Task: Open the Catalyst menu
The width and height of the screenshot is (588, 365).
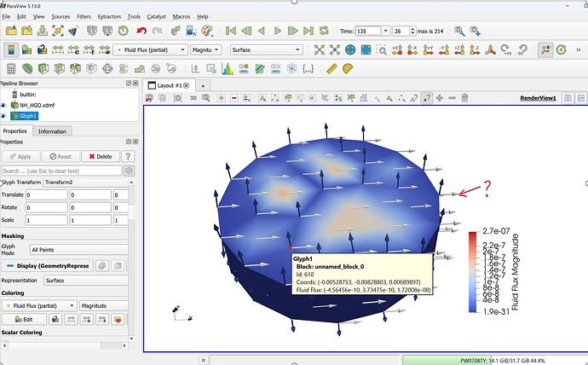Action: tap(157, 16)
